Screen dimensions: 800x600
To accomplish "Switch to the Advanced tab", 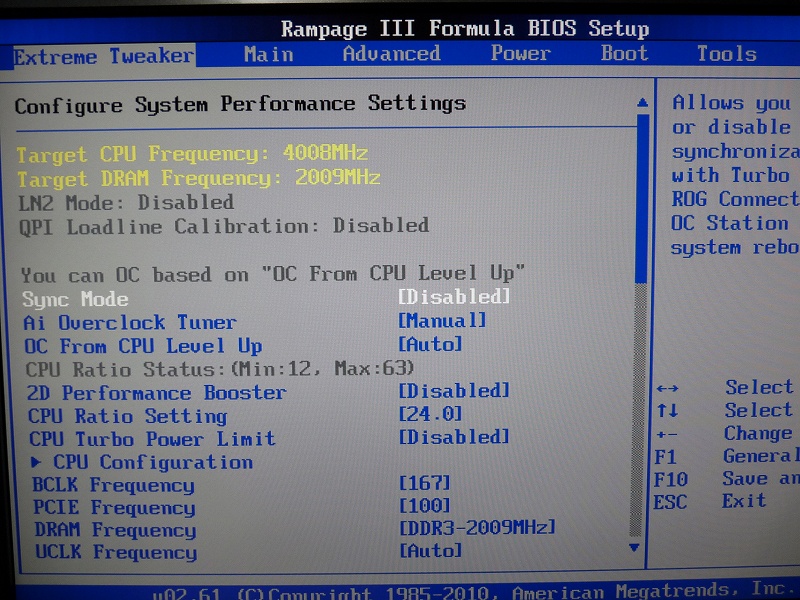I will (x=392, y=54).
